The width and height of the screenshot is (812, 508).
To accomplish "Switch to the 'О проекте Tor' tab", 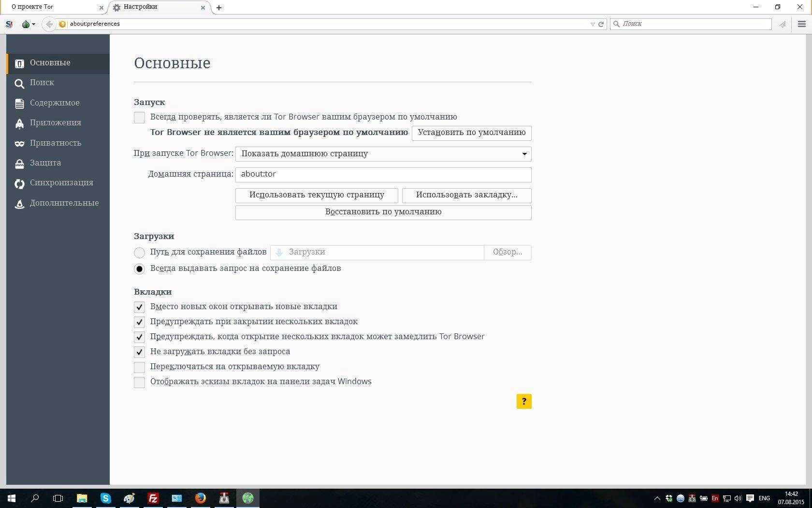I will click(53, 7).
